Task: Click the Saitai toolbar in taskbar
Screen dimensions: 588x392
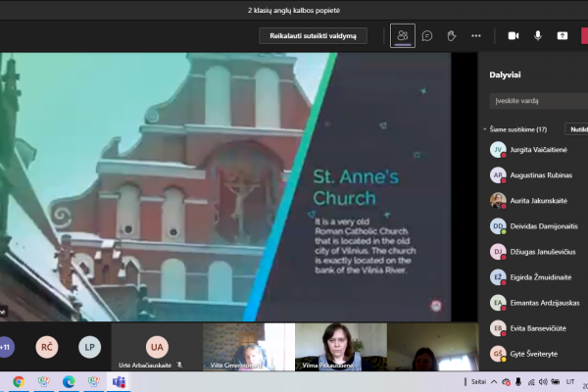Action: click(478, 382)
